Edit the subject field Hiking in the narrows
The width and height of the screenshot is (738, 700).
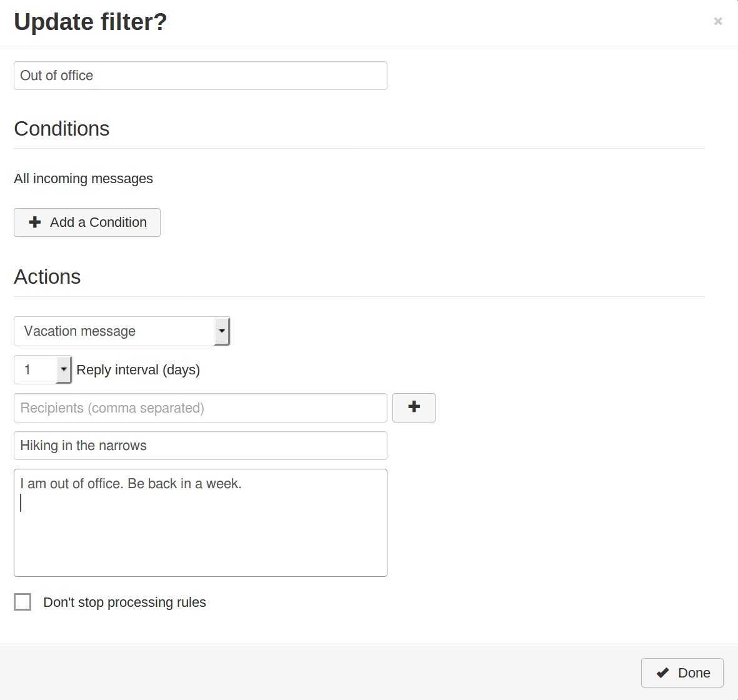(x=200, y=445)
